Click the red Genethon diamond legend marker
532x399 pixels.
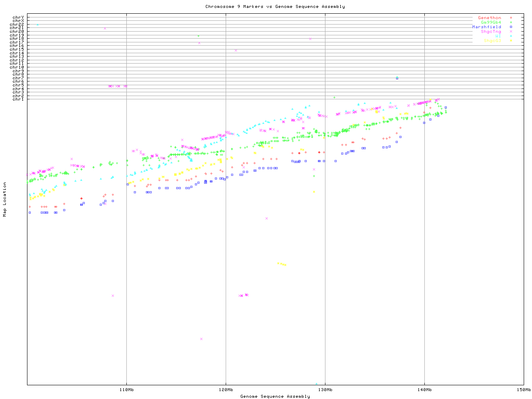511,18
